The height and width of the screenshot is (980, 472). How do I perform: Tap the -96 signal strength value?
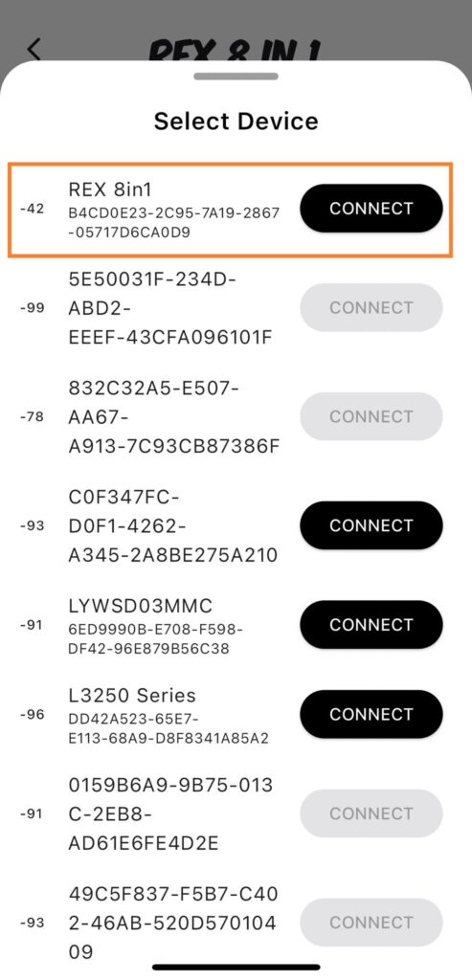[32, 714]
